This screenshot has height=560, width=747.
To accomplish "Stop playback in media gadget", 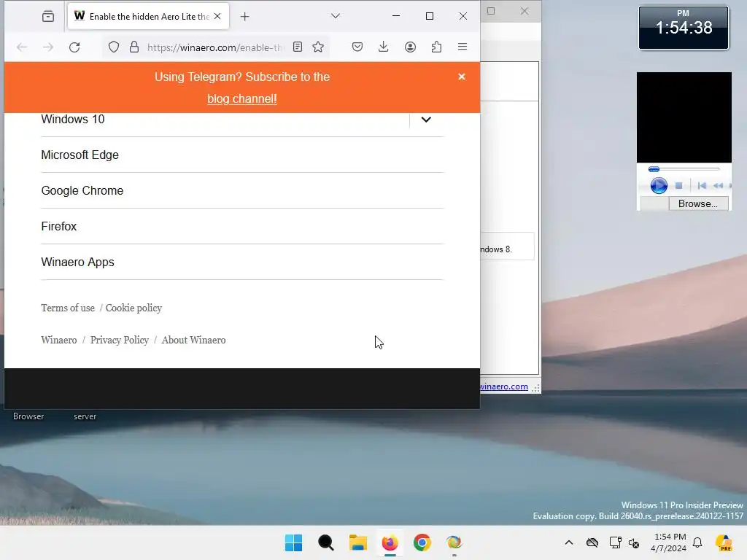I will click(x=679, y=186).
